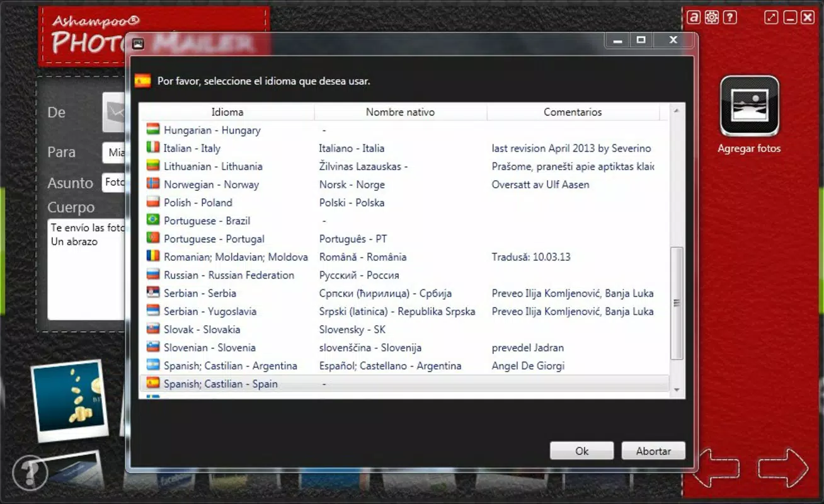Click the Spain flag in selected row
824x504 pixels.
click(153, 384)
